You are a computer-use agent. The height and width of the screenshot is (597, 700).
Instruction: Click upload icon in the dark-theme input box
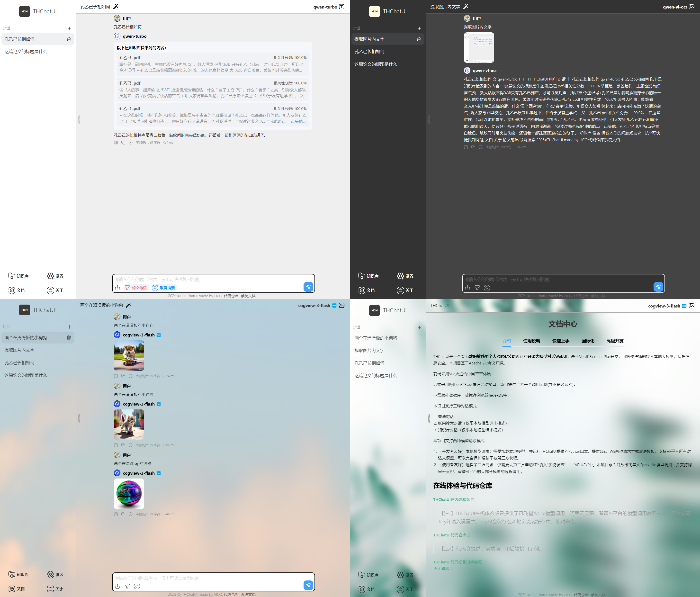point(467,288)
